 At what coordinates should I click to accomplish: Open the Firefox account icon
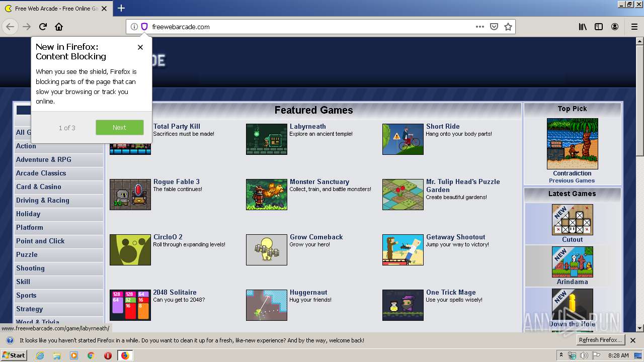click(x=615, y=27)
